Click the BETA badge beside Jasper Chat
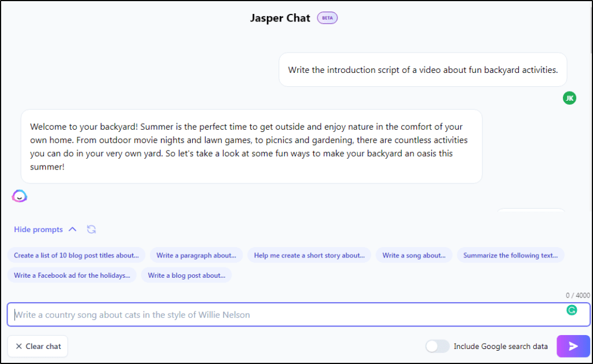 point(327,18)
